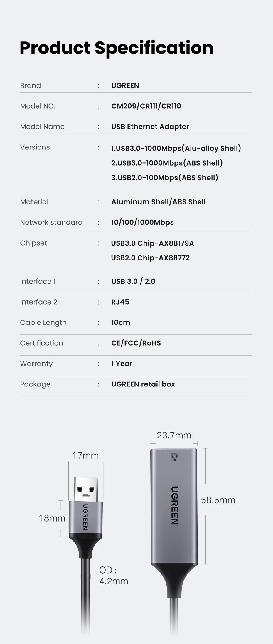Click the "UGREEN retail box" package value
273x644 pixels.
143,384
